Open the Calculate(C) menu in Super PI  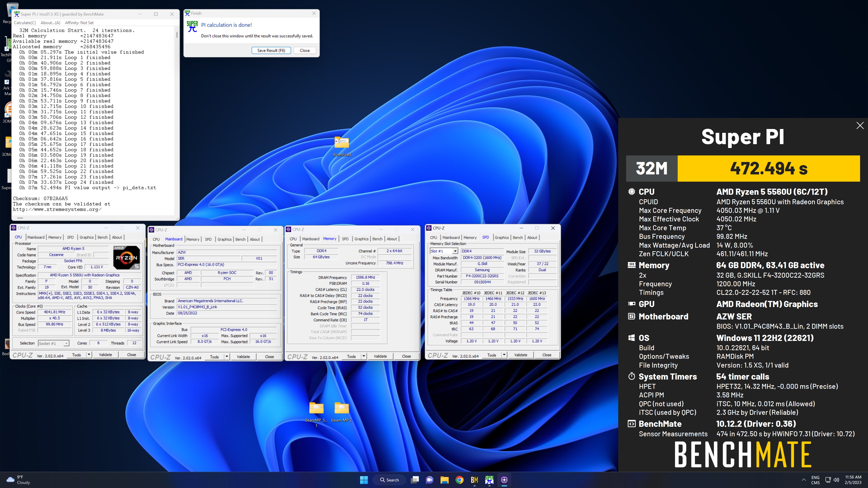coord(25,23)
